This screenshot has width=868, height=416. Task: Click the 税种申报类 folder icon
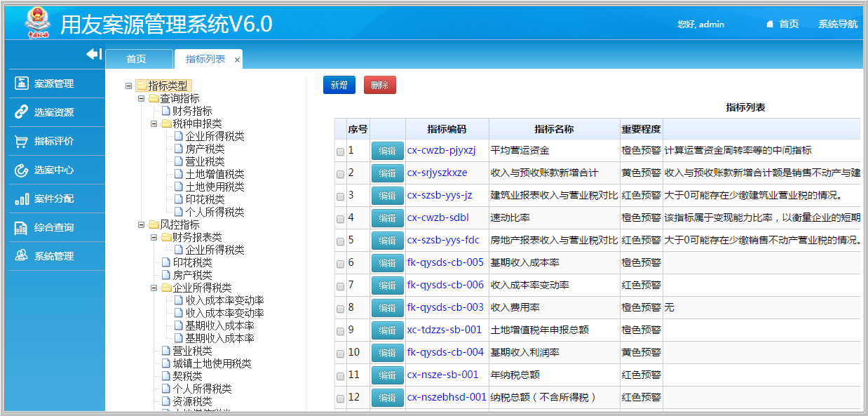[167, 123]
